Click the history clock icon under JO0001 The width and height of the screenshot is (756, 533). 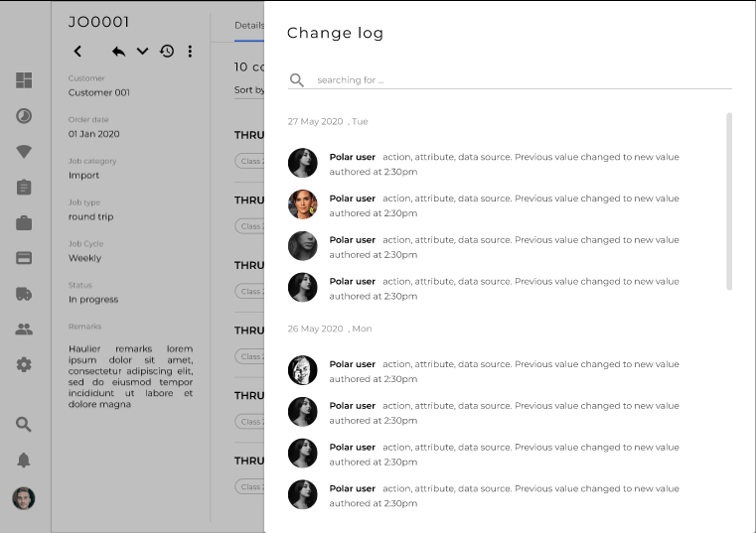click(x=167, y=52)
